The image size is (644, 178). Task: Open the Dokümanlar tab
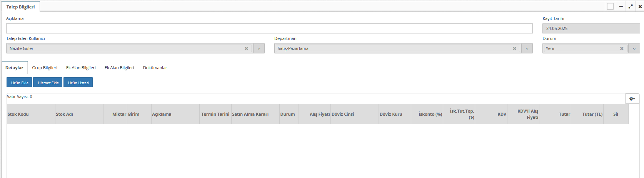tap(155, 68)
